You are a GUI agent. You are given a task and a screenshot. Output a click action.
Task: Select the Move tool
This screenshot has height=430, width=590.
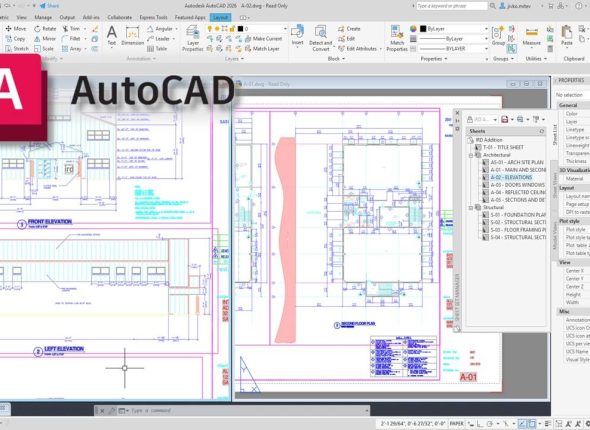point(16,29)
